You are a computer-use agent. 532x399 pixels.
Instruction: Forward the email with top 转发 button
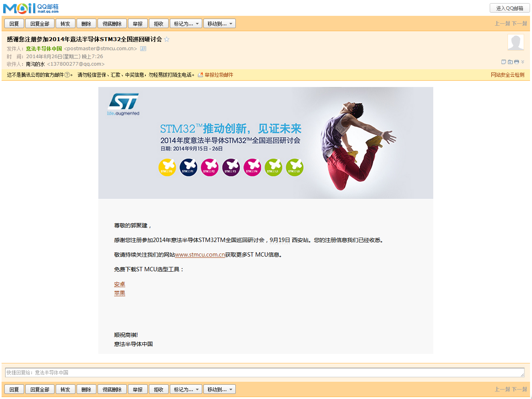66,24
